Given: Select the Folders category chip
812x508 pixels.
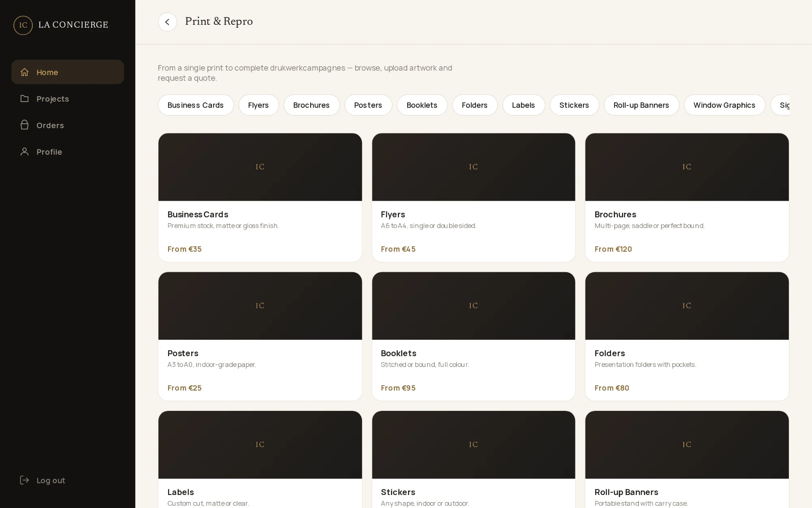Looking at the screenshot, I should [475, 105].
